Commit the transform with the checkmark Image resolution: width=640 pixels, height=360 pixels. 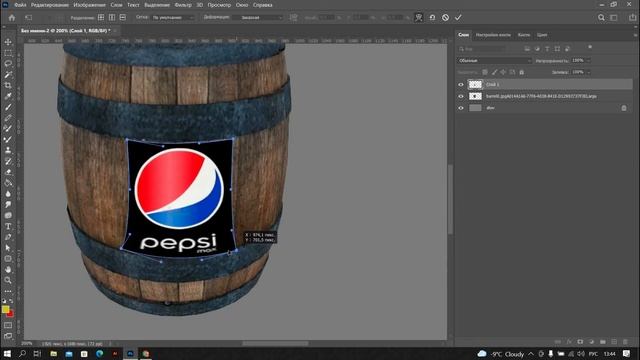coord(458,18)
